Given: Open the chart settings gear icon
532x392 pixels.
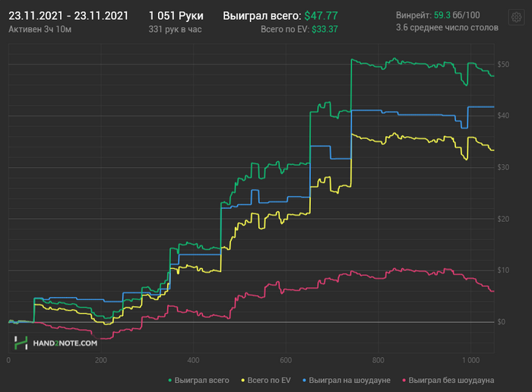Looking at the screenshot, I should (516, 17).
